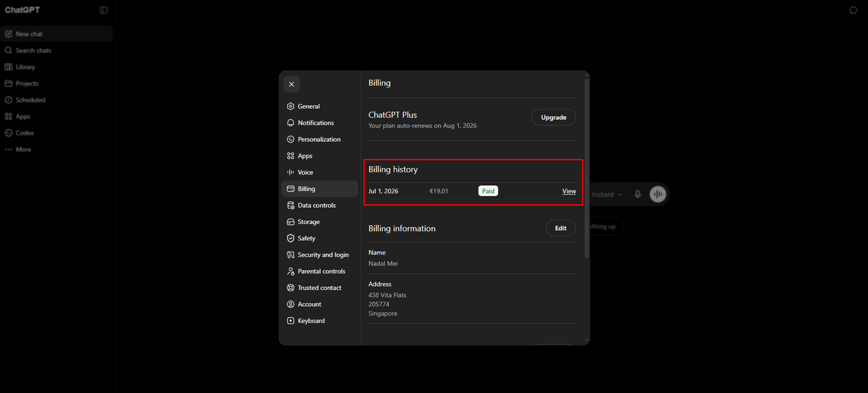Click the Upgrade plan button

pos(554,117)
